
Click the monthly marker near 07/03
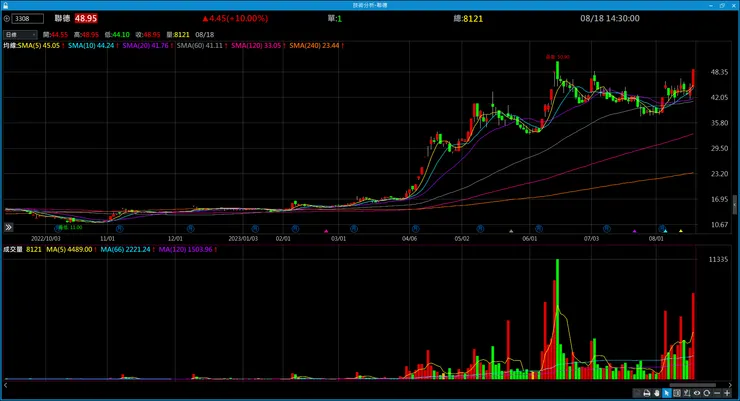606,228
